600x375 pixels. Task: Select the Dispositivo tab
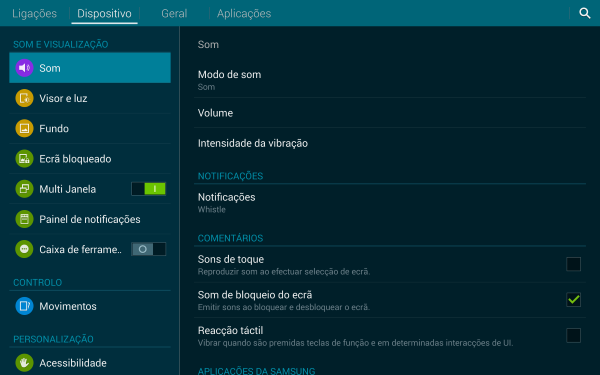tap(104, 13)
